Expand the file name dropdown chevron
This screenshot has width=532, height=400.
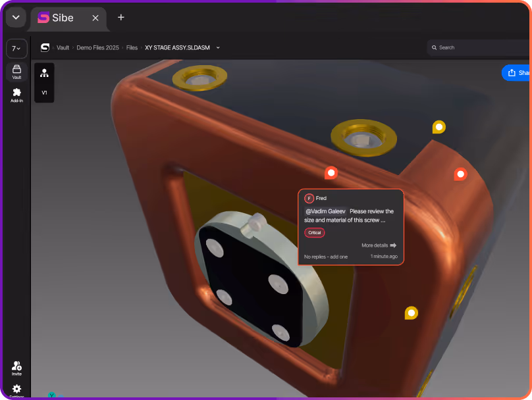[x=218, y=48]
